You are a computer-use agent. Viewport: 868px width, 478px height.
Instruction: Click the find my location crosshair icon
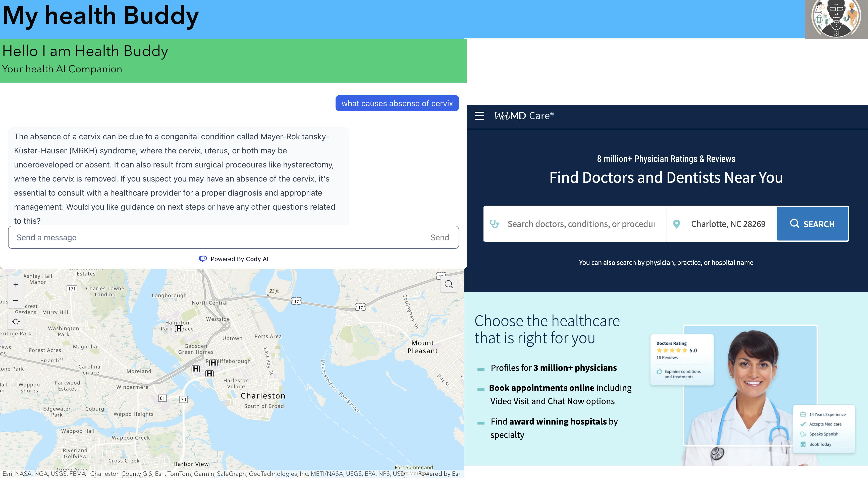(16, 322)
